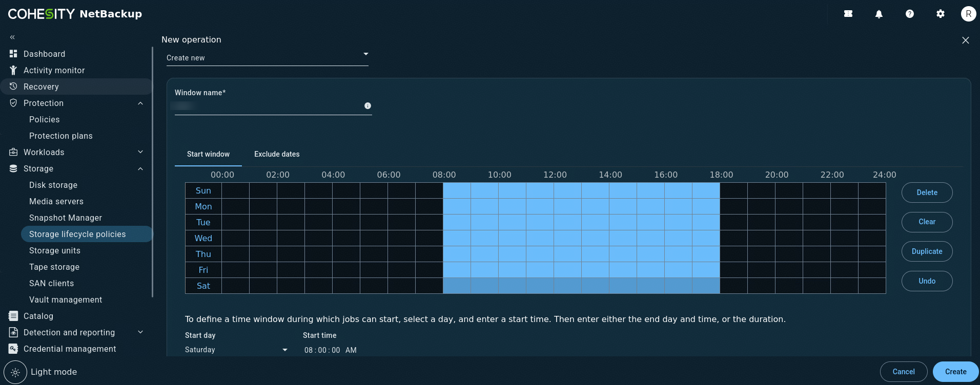This screenshot has width=980, height=385.
Task: Click the Cohesity NetBackup logo
Action: 75,14
